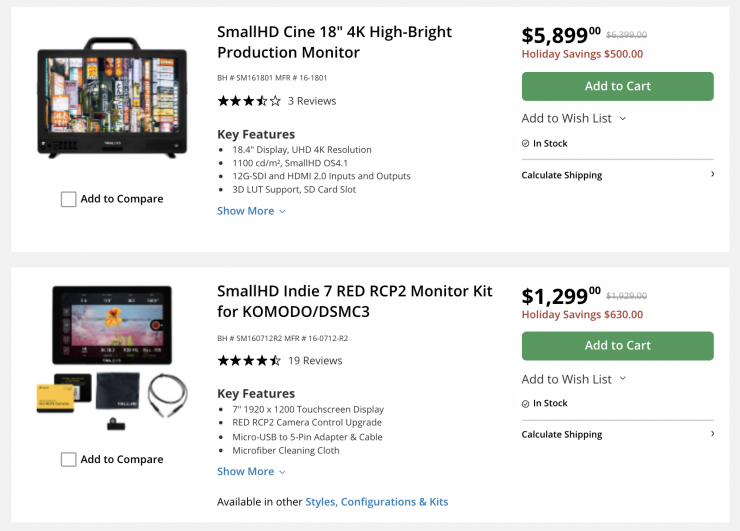Open the SmallHD Cine 18" product title
The height and width of the screenshot is (531, 740).
334,41
